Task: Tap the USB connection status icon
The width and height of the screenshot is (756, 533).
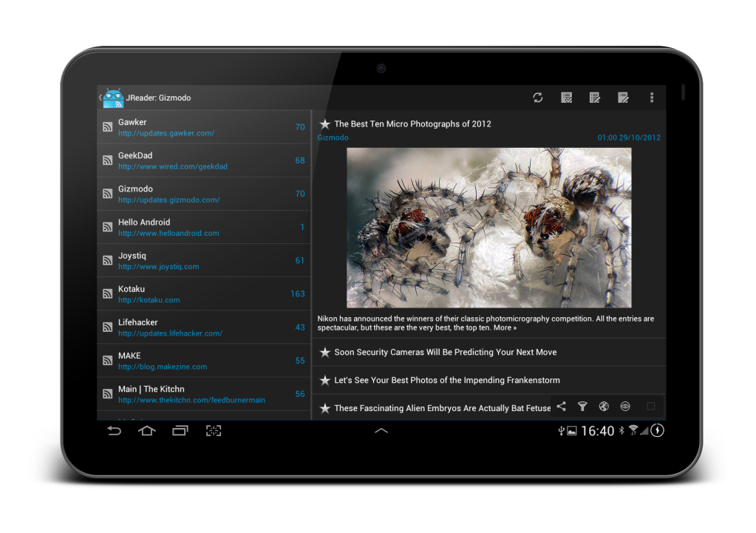Action: (561, 431)
